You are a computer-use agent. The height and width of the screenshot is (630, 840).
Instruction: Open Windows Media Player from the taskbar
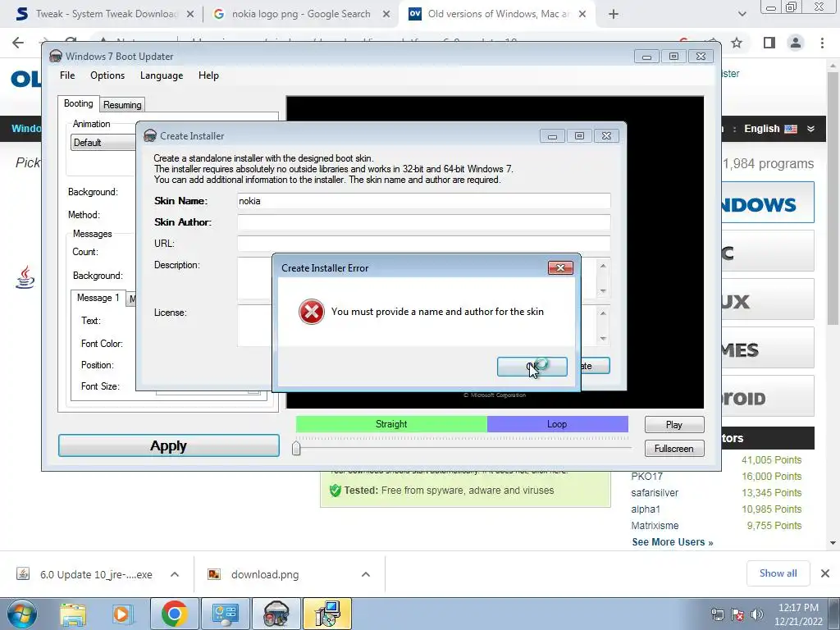121,614
